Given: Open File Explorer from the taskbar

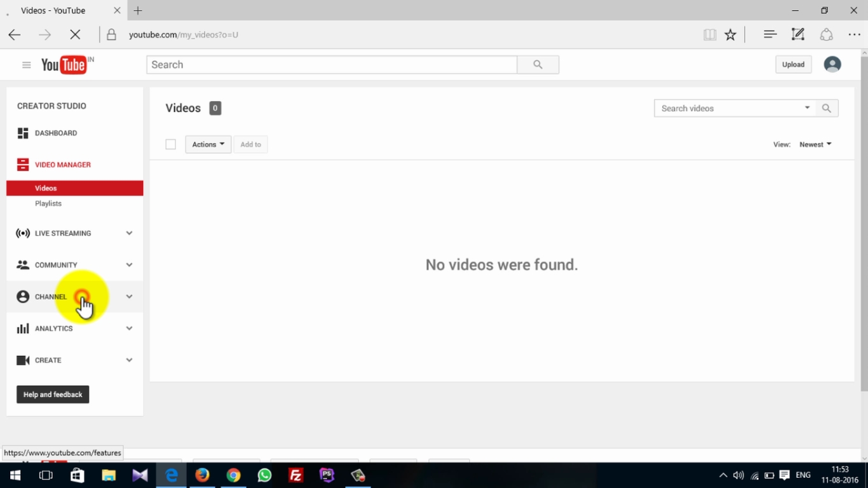Looking at the screenshot, I should [109, 475].
